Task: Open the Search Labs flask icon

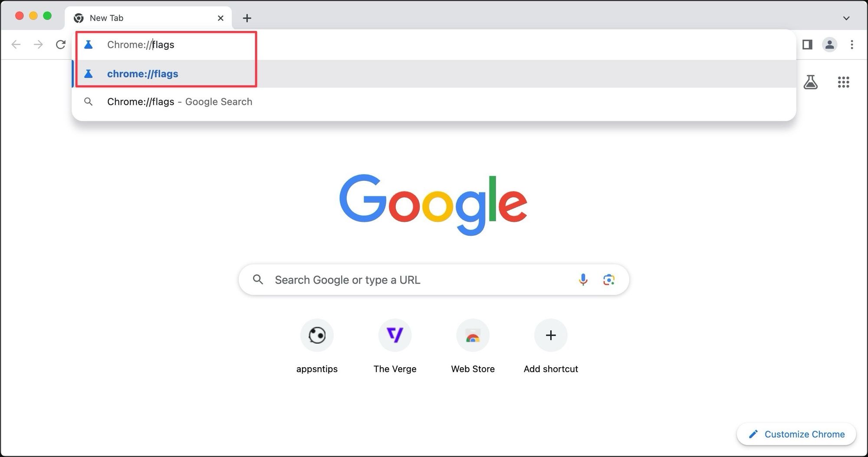Action: tap(810, 82)
